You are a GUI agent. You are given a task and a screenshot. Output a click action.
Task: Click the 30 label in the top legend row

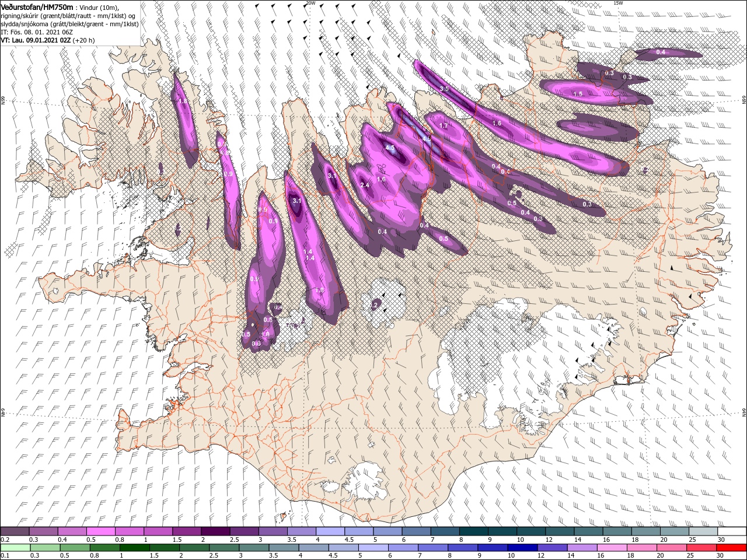click(720, 540)
